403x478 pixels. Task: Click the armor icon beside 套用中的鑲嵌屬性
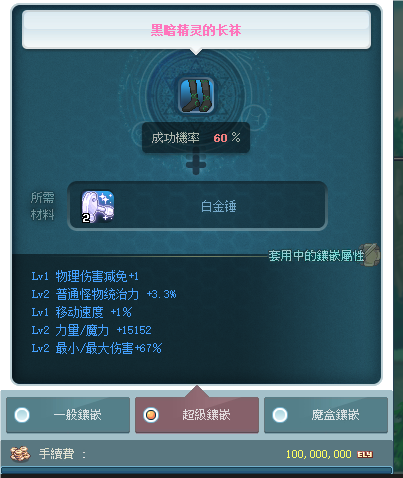tap(372, 255)
